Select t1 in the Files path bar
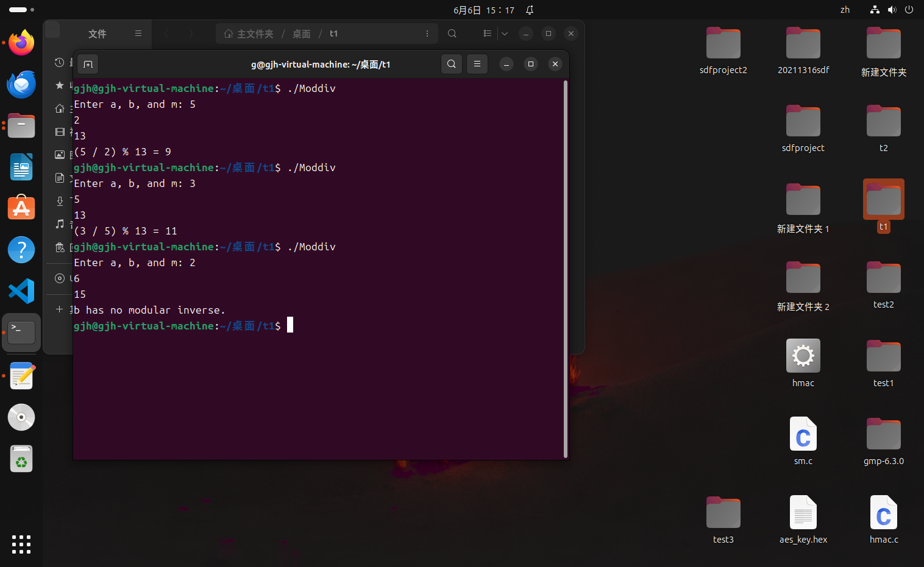The height and width of the screenshot is (567, 924). 333,33
